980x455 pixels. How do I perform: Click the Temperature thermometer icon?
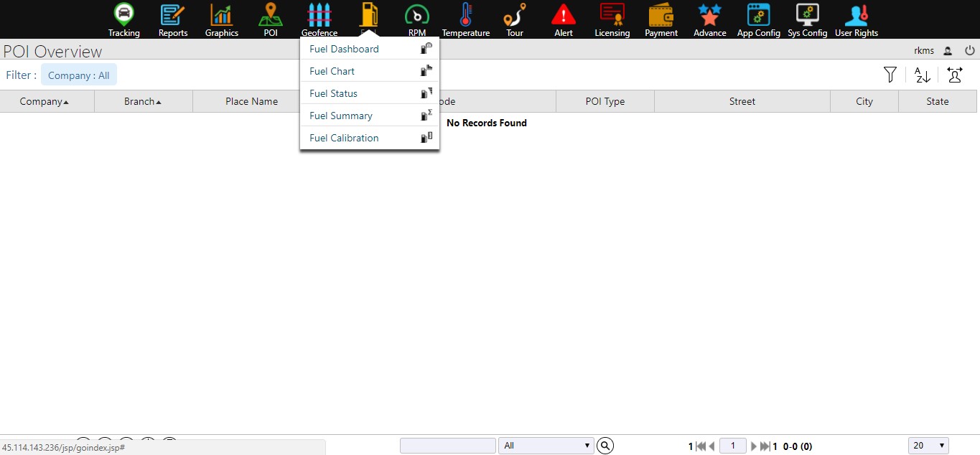[x=466, y=14]
